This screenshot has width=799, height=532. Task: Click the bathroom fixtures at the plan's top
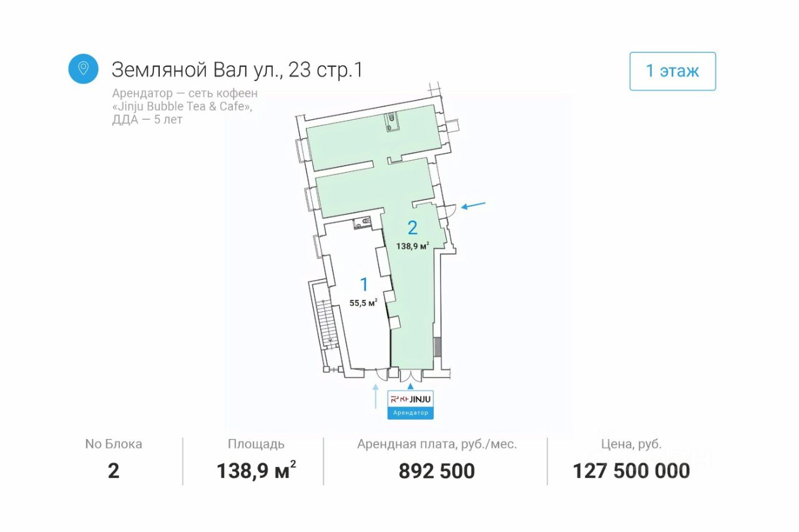(391, 121)
